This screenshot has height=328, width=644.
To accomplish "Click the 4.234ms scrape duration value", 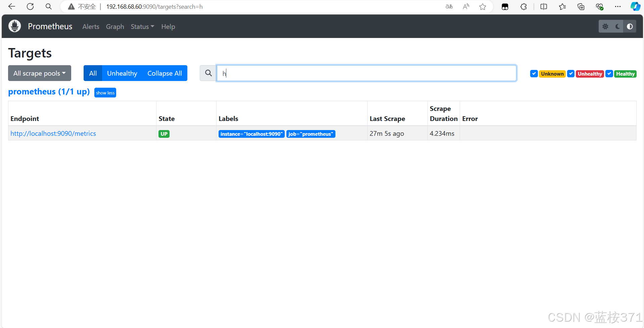I will click(442, 133).
